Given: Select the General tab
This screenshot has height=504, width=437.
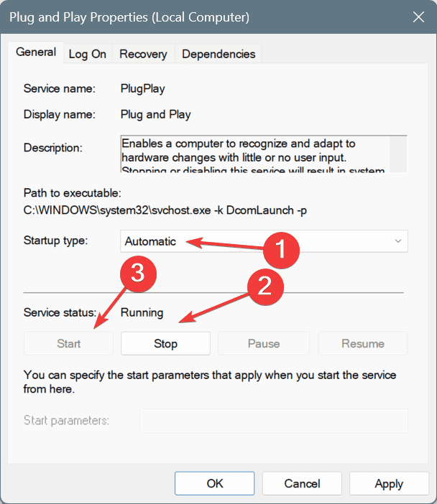Looking at the screenshot, I should coord(36,52).
